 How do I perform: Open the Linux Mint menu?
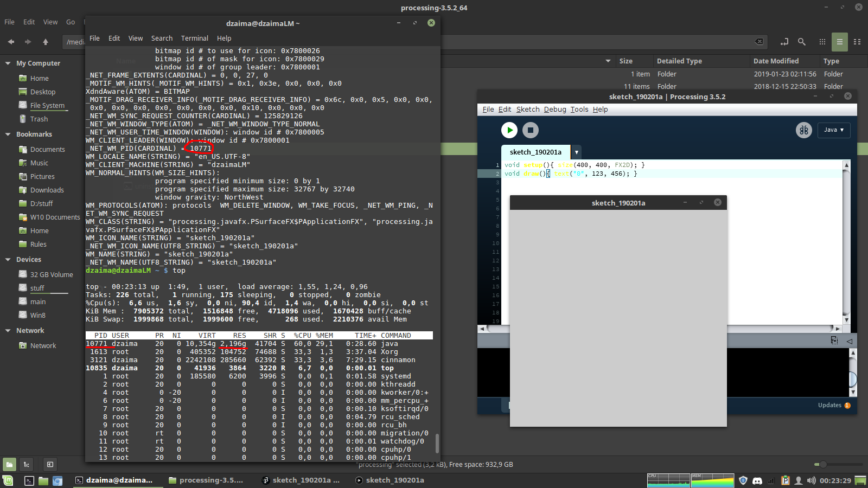8,480
